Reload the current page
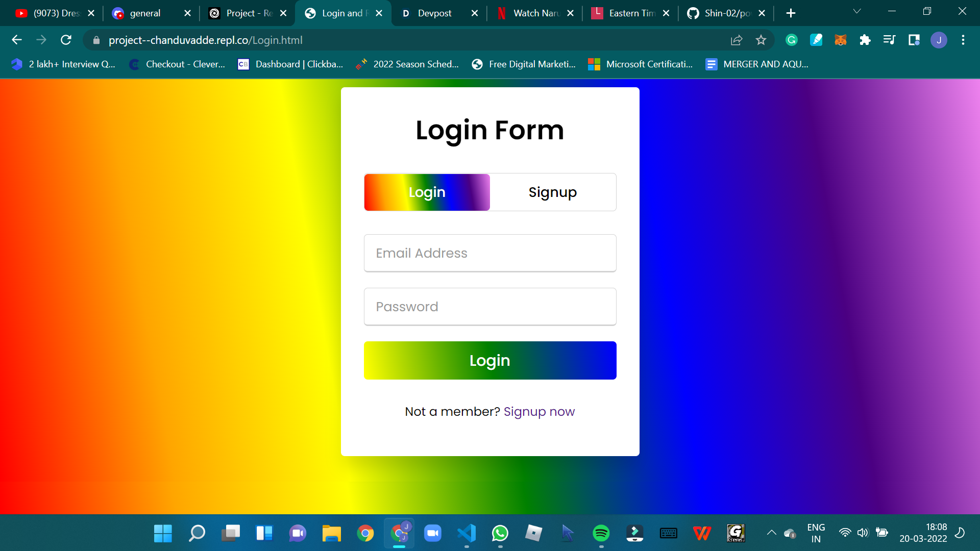Screen dimensions: 980x551 click(x=66, y=40)
